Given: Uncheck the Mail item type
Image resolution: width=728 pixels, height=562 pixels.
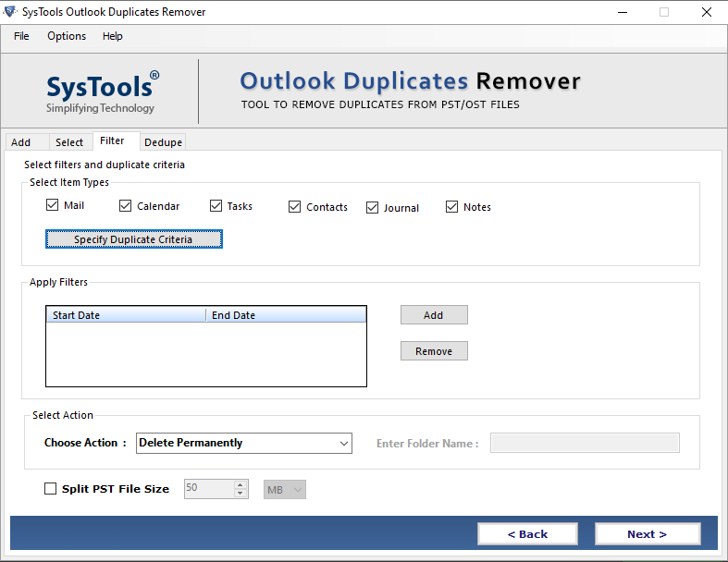Looking at the screenshot, I should [x=52, y=205].
